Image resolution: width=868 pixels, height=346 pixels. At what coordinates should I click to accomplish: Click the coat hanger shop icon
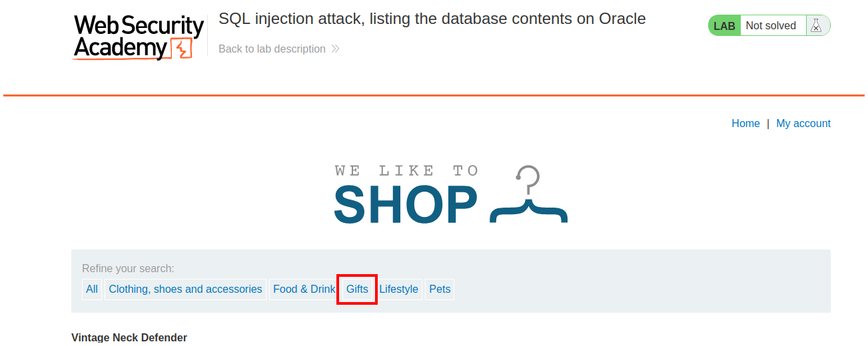(x=529, y=195)
